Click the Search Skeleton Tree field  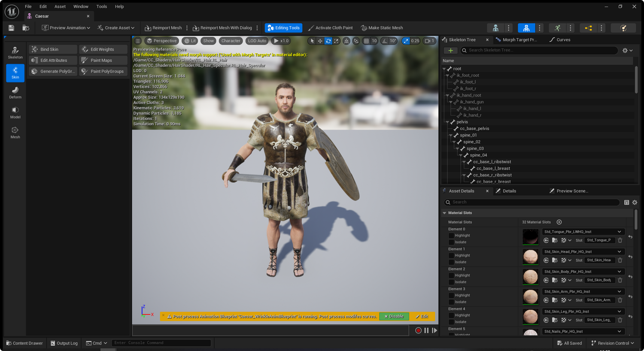click(x=539, y=50)
